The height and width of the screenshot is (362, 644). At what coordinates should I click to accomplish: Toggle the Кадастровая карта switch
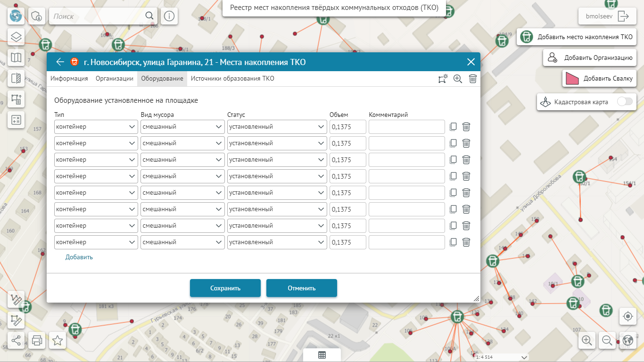point(625,102)
